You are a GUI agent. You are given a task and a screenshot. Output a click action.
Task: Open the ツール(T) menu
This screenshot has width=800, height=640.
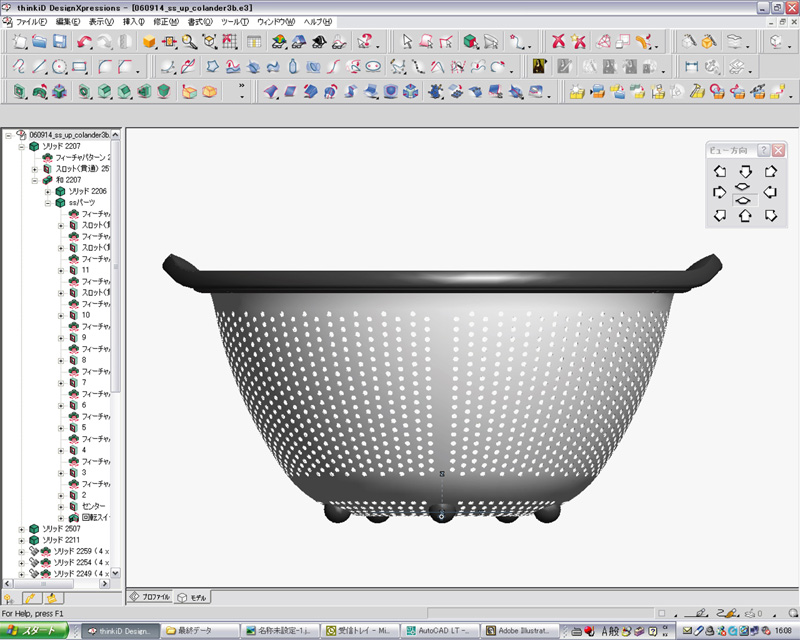pos(235,21)
